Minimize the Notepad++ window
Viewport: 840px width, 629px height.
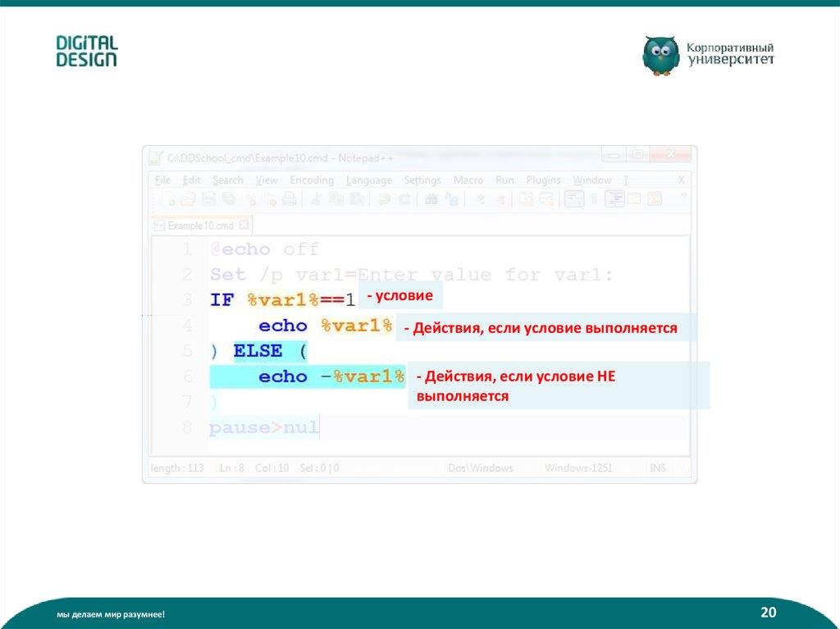pyautogui.click(x=614, y=154)
